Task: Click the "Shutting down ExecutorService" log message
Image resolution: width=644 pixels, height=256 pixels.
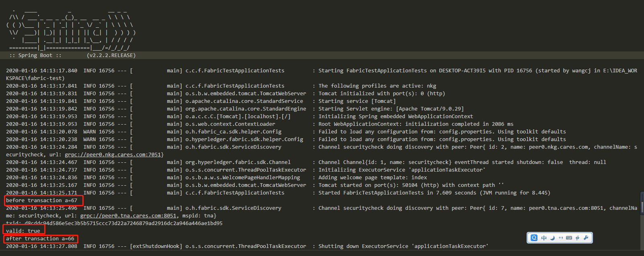Action: coord(403,246)
